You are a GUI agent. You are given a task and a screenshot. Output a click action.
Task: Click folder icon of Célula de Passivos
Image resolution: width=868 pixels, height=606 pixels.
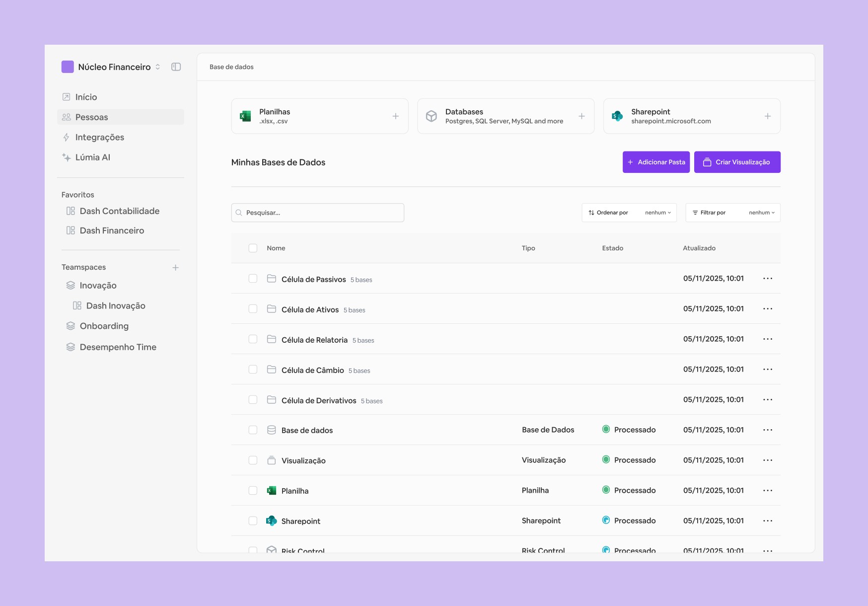pos(272,279)
